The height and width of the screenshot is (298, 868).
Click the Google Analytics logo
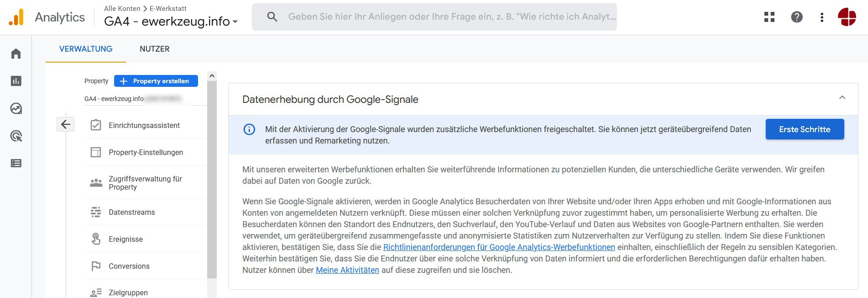point(16,17)
